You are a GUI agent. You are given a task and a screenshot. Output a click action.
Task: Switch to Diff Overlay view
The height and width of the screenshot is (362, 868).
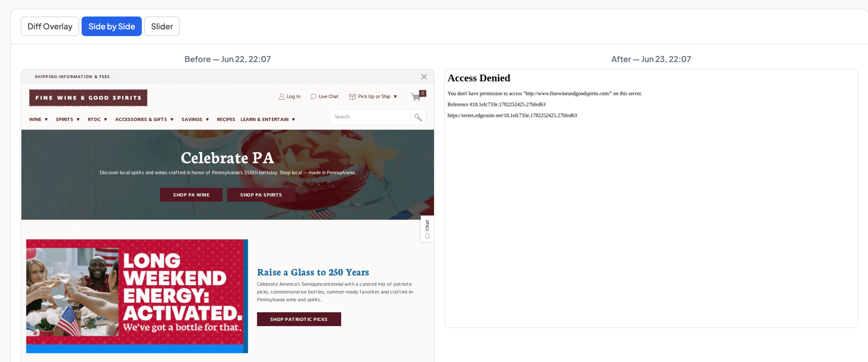(x=50, y=26)
